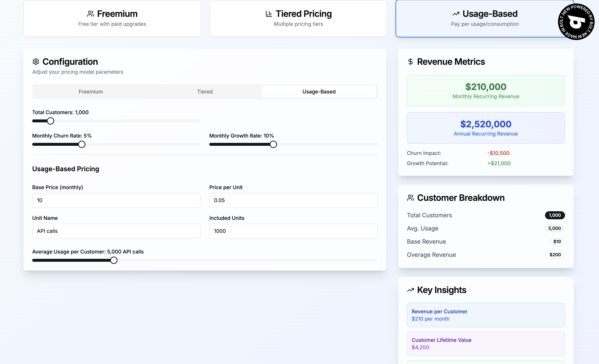Click the users icon beside Customer Breakdown

pos(411,198)
